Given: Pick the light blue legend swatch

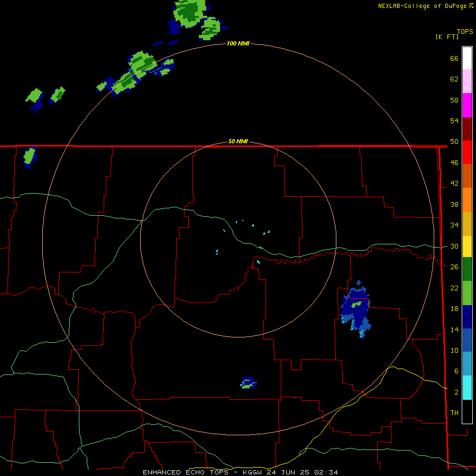Looking at the screenshot, I should tap(467, 364).
